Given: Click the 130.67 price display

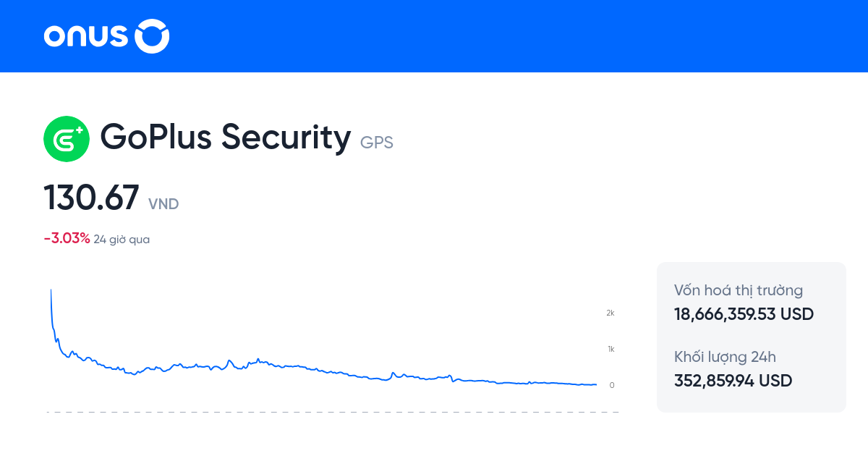Looking at the screenshot, I should coord(91,197).
